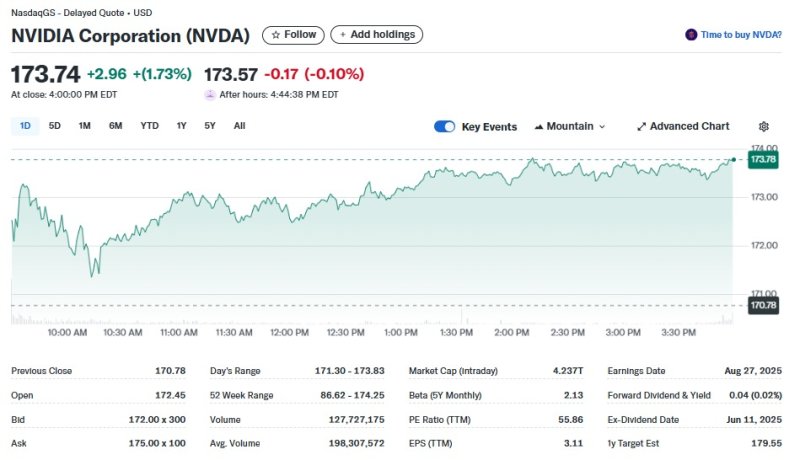
Task: Click the plus icon in Add holdings
Action: 343,35
